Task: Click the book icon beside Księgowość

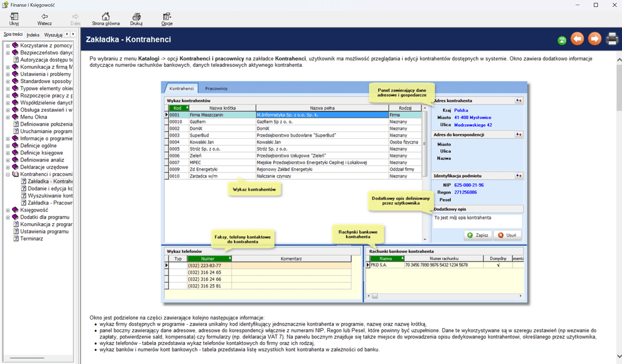Action: (16, 210)
